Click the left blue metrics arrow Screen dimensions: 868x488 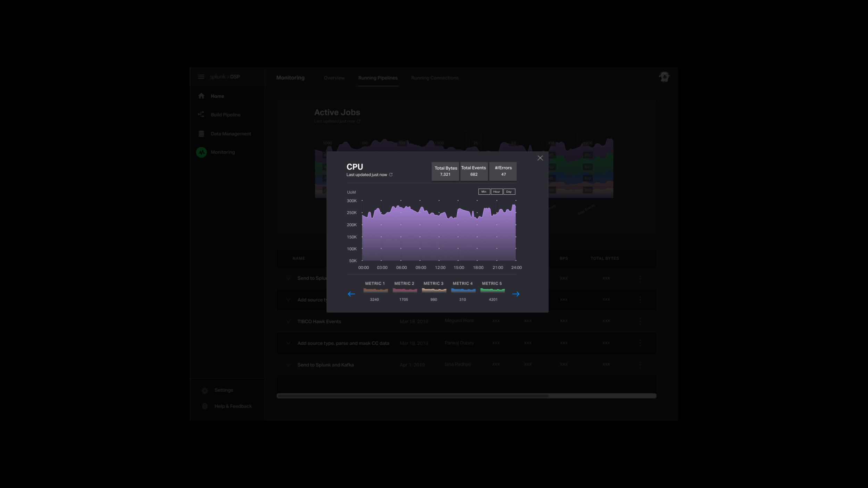pyautogui.click(x=351, y=294)
